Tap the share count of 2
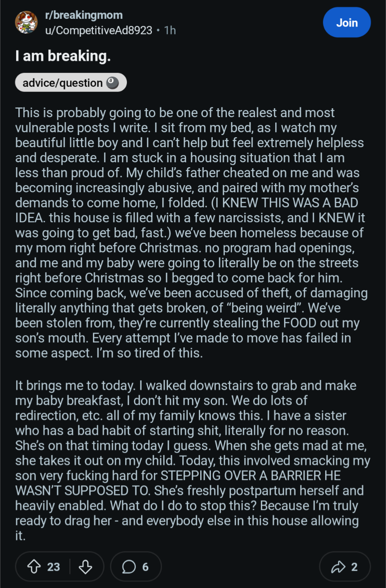 354,567
